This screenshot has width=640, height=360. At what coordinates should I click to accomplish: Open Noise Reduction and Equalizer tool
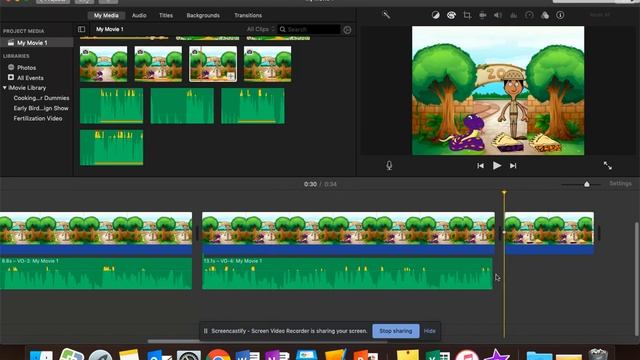513,15
